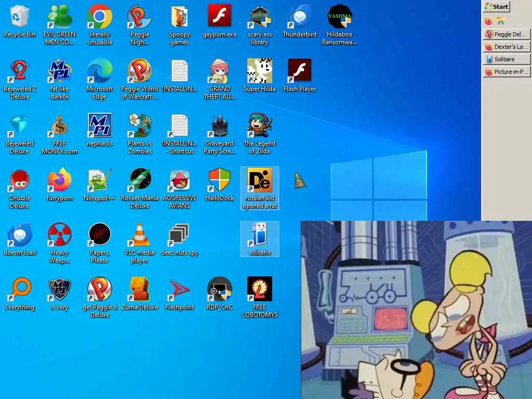The height and width of the screenshot is (399, 532).
Task: Open the file explorer quick launch icon
Action: (501, 21)
